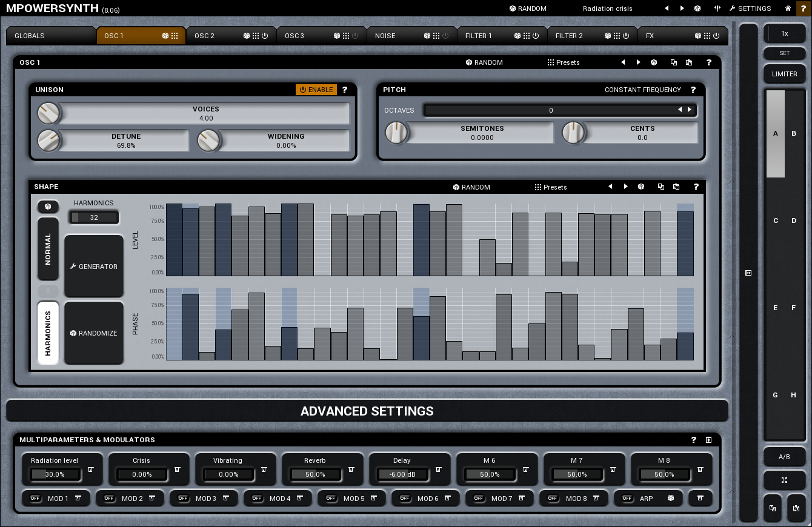Open the Radiation crisis preset selector

(607, 8)
